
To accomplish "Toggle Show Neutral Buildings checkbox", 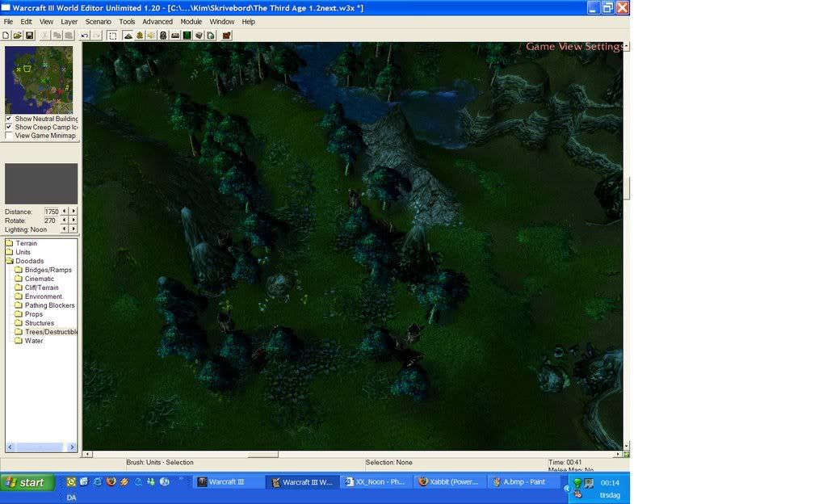I will pos(8,119).
